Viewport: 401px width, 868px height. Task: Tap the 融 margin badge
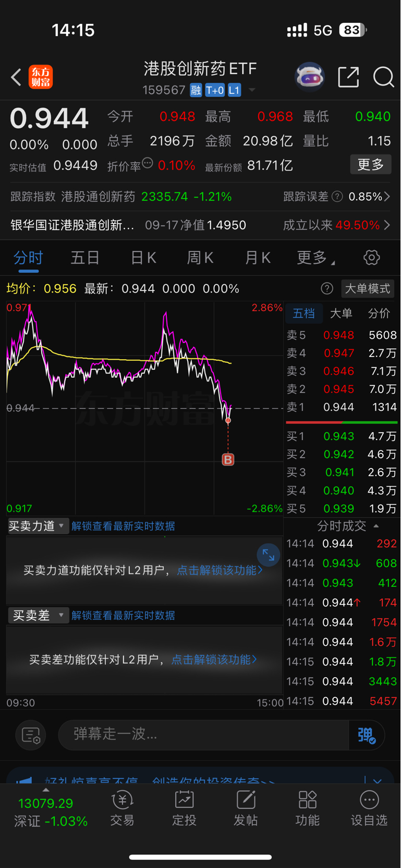(196, 90)
